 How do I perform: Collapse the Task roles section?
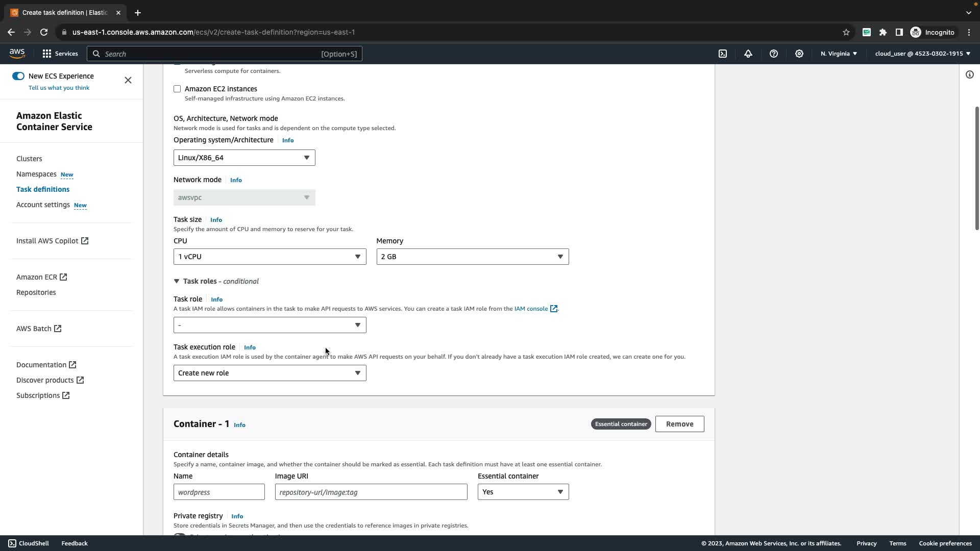(177, 281)
